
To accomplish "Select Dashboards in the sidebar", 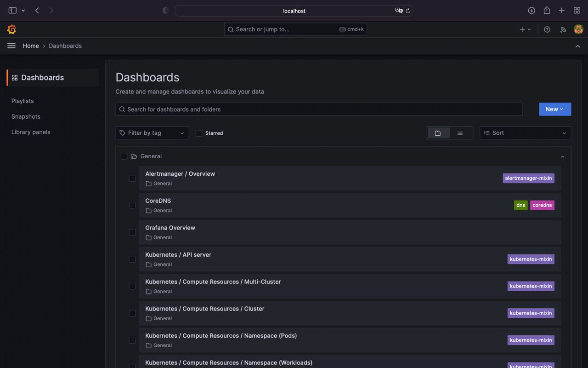I will click(x=53, y=78).
